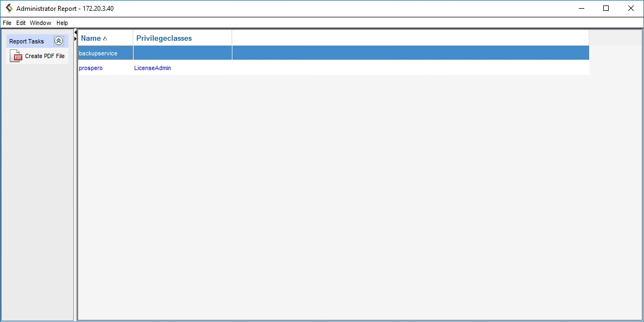Click the right-pointing divider arrow

pyautogui.click(x=75, y=39)
